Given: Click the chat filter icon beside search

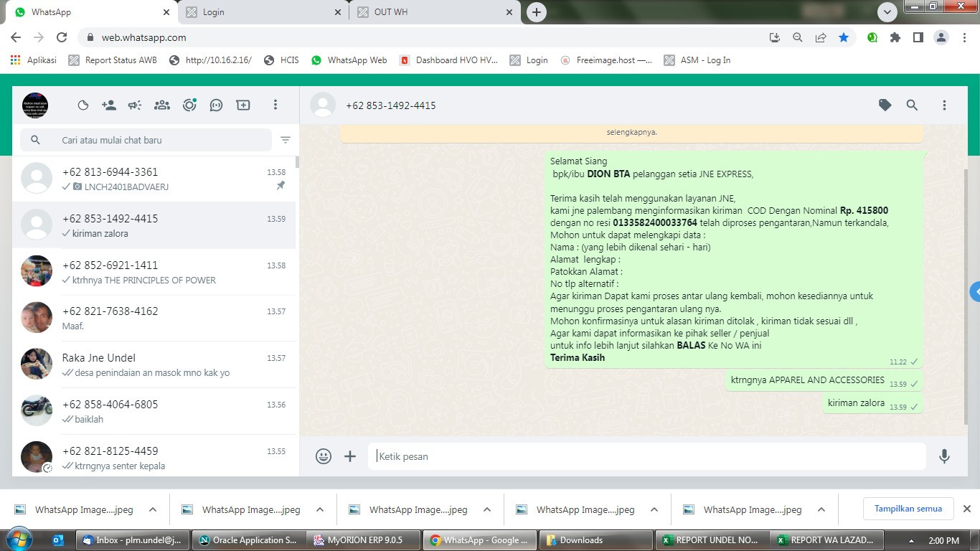Looking at the screenshot, I should (x=286, y=140).
